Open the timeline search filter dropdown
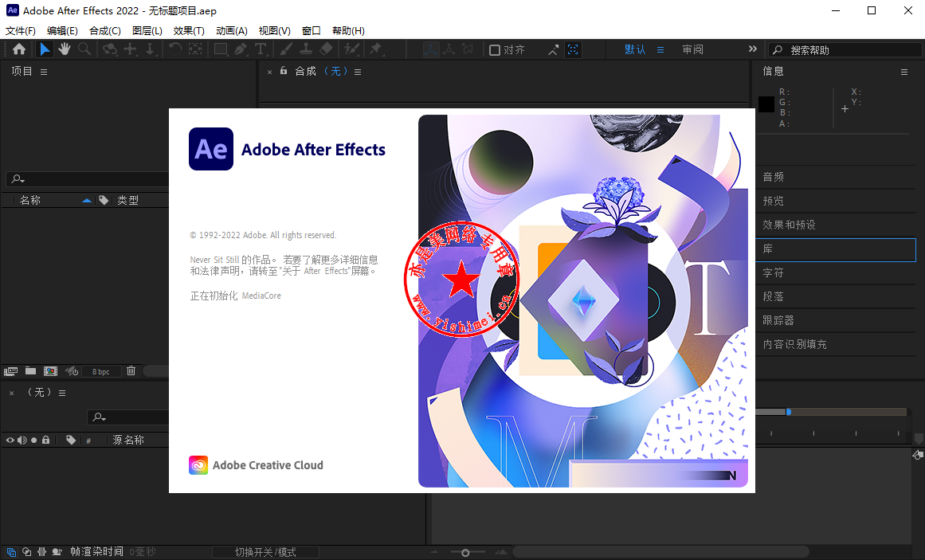Screen dimensions: 925x560 [x=99, y=417]
